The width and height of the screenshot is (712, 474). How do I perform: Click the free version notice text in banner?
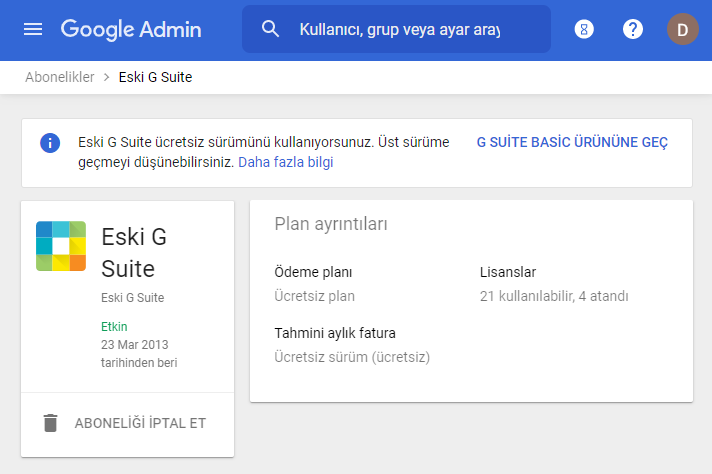[x=263, y=152]
